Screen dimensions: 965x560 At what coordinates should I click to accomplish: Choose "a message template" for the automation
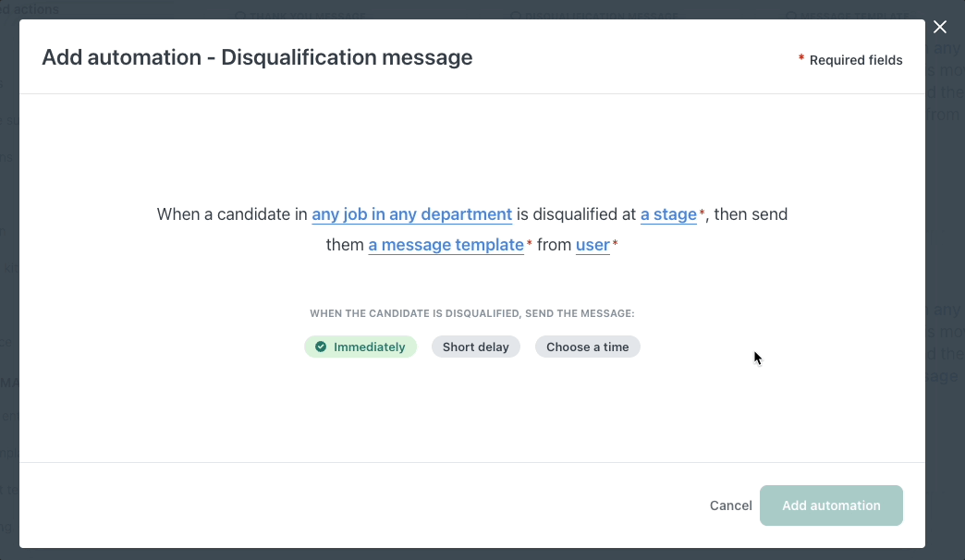pyautogui.click(x=446, y=245)
